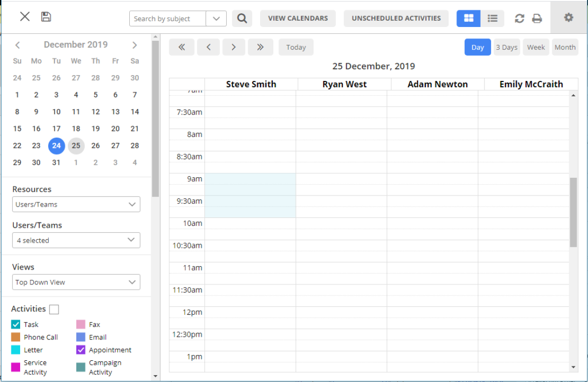Open the VIEW CALENDARS panel
Image resolution: width=588 pixels, height=382 pixels.
click(297, 18)
